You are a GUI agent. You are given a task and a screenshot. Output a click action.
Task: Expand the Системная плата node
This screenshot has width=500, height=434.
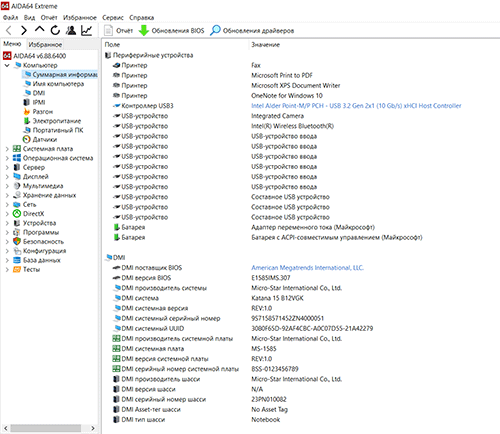7,149
